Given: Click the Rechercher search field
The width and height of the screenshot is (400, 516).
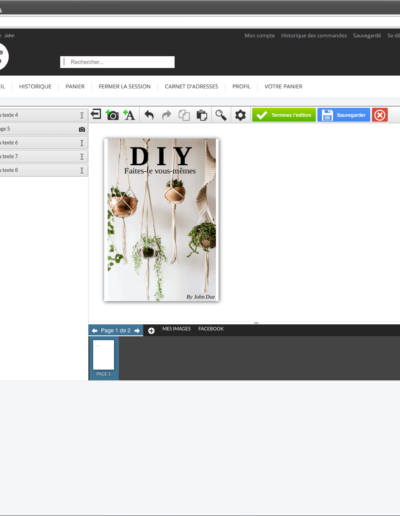Looking at the screenshot, I should (x=117, y=62).
